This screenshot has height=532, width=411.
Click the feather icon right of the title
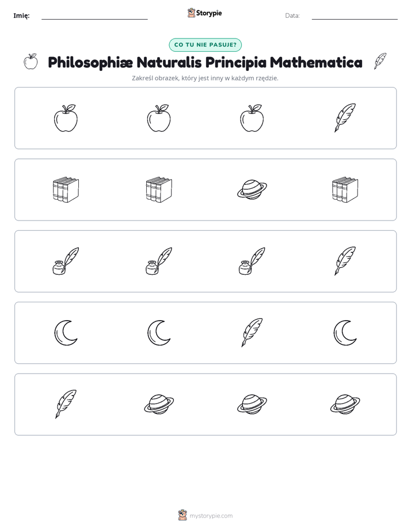click(380, 62)
